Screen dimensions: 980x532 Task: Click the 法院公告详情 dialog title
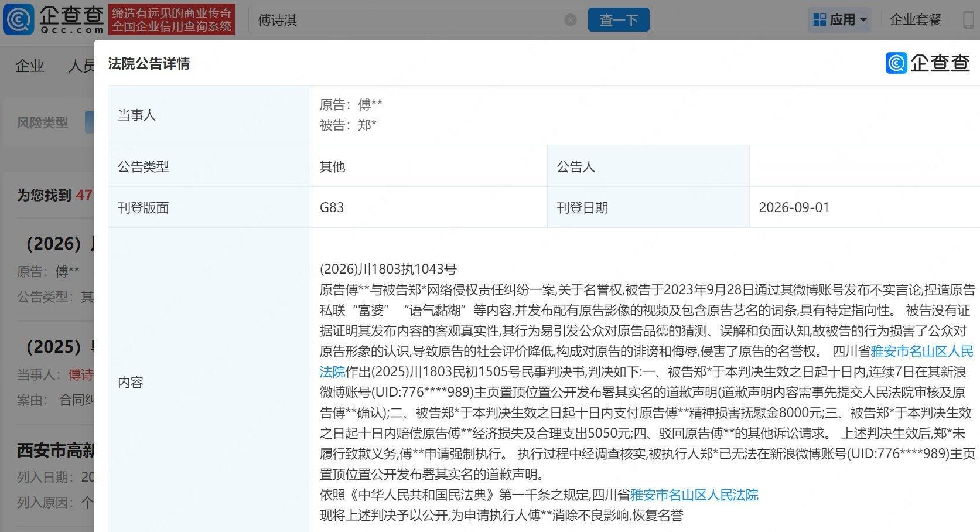click(149, 64)
